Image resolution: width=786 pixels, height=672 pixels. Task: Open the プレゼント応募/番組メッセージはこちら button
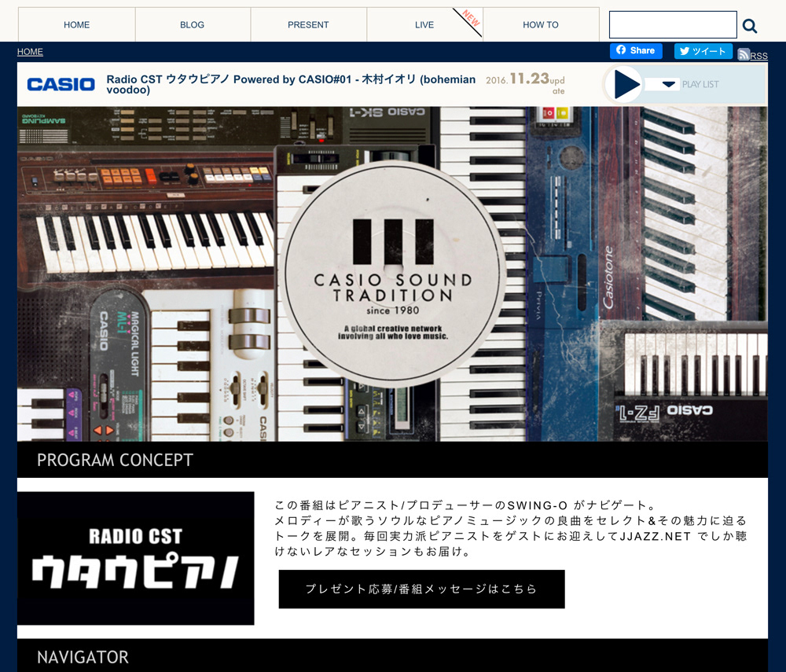(421, 589)
